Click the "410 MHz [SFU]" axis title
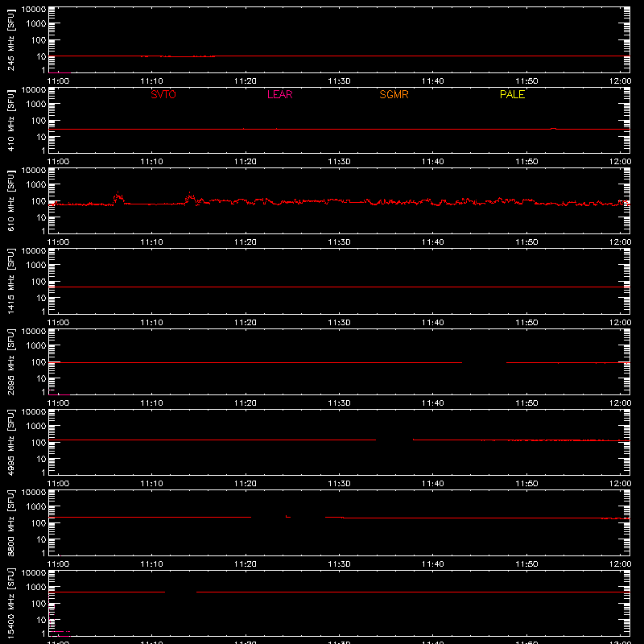The width and height of the screenshot is (644, 644). coord(11,120)
